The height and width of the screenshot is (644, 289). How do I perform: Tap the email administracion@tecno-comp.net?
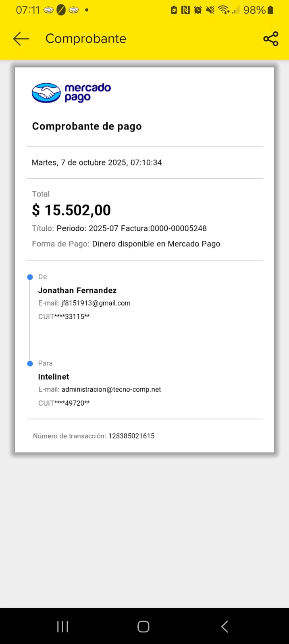[111, 390]
